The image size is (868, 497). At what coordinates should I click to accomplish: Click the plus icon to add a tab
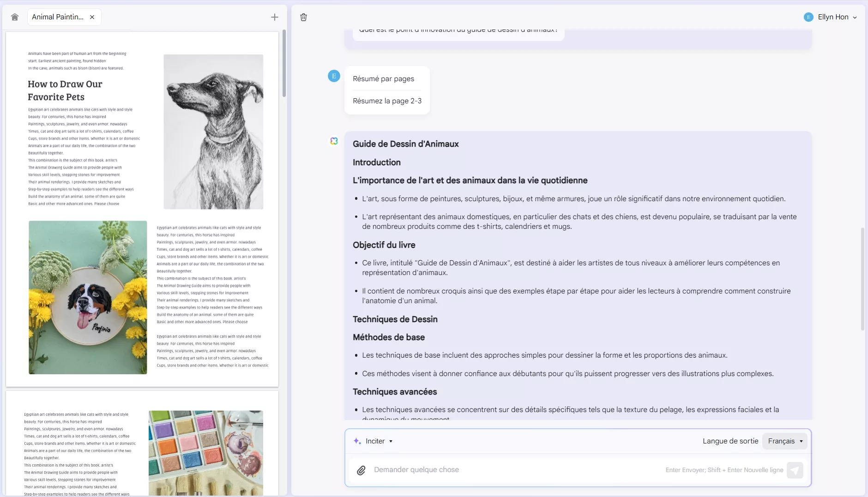[x=274, y=17]
